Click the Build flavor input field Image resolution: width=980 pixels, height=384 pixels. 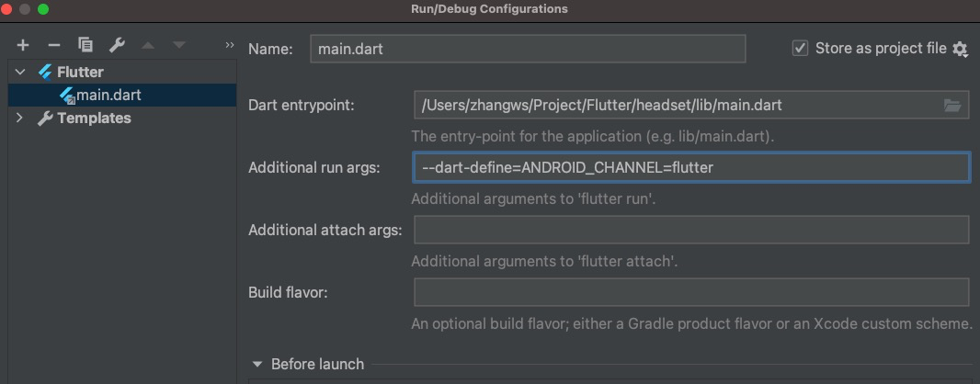point(691,292)
